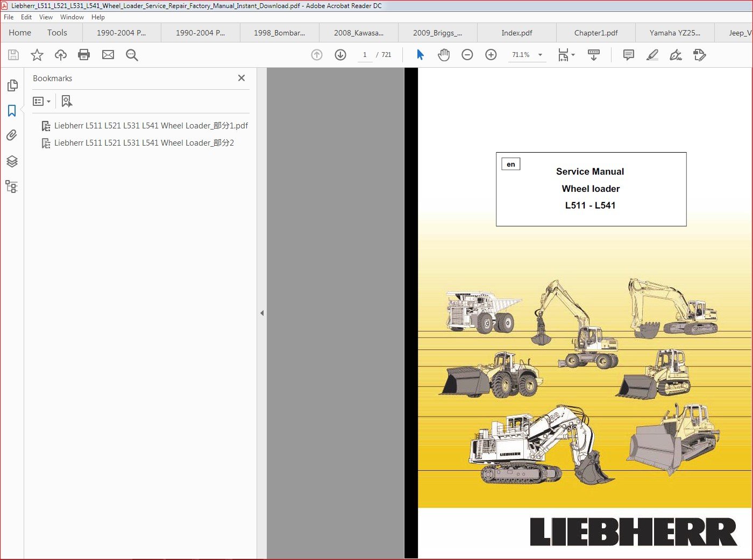
Task: Open the Stamp tool icon
Action: (x=700, y=55)
